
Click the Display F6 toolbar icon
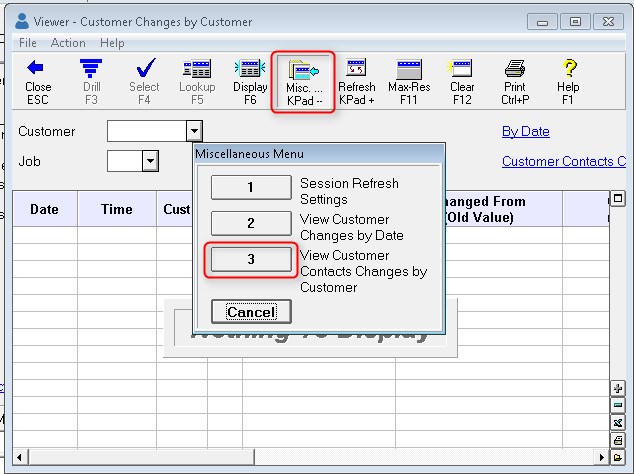click(250, 70)
